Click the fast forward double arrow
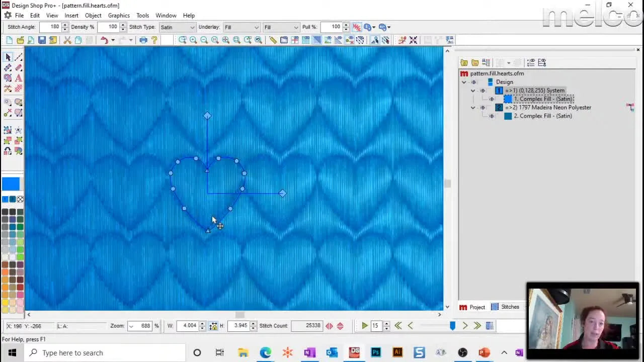Screen dimensions: 644x362 pyautogui.click(x=477, y=326)
